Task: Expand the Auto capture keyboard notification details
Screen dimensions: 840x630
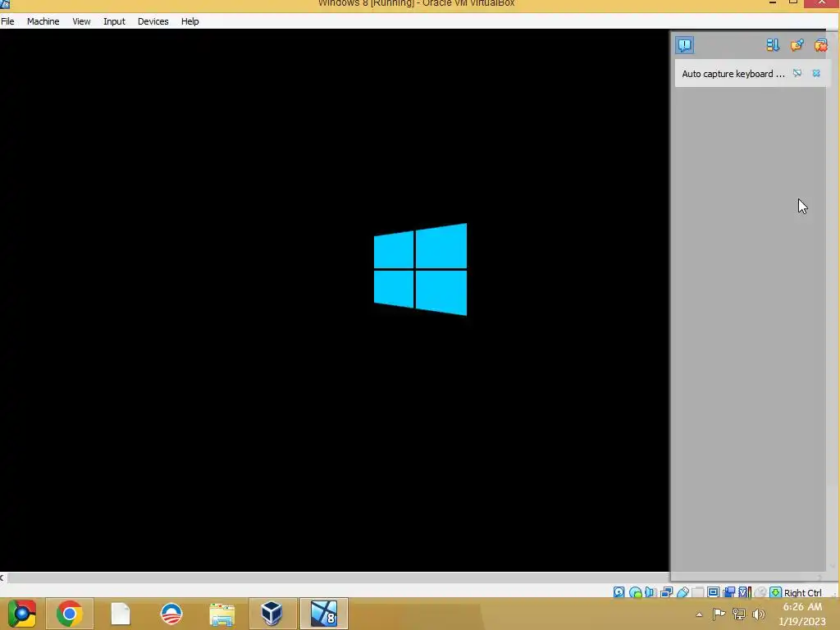Action: point(797,73)
